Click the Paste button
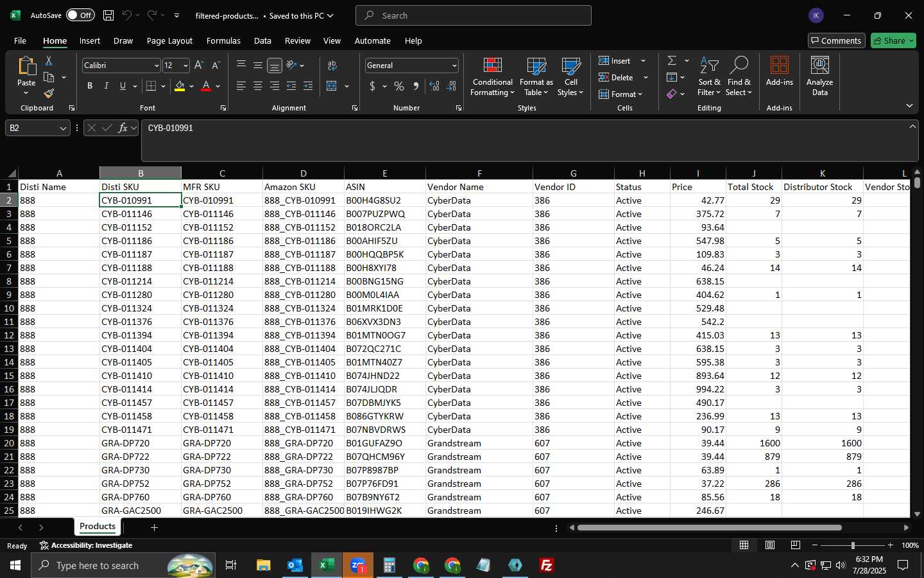Screen dimensions: 924x578 point(26,71)
